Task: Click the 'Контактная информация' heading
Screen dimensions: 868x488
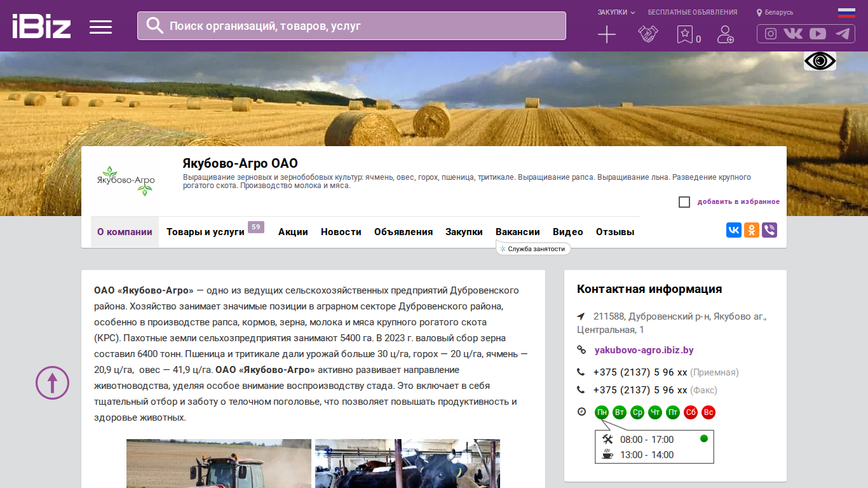Action: point(649,289)
